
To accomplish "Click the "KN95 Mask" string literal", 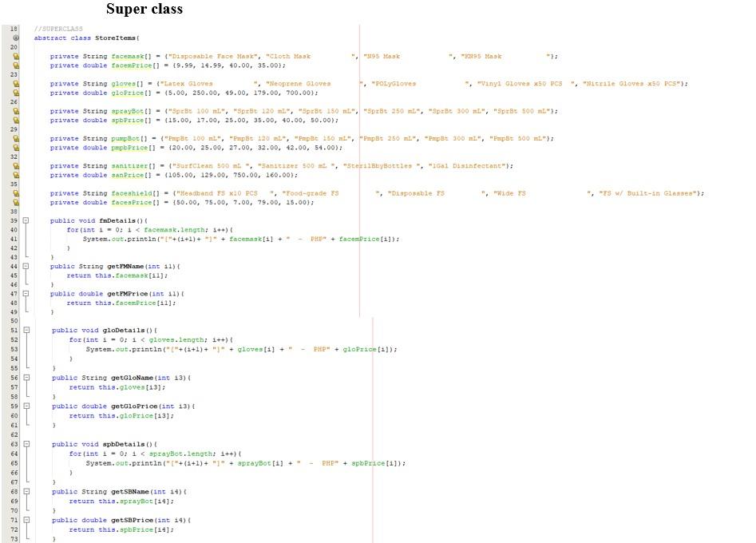I will pyautogui.click(x=505, y=57).
